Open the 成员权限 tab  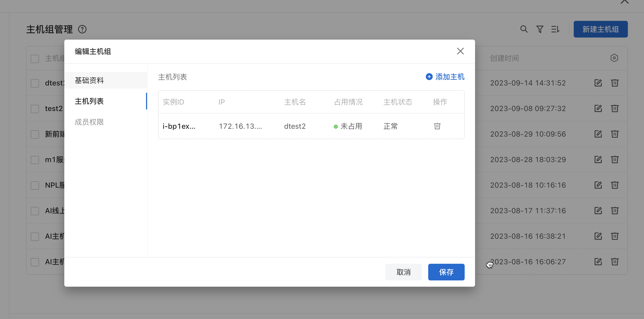pos(89,122)
